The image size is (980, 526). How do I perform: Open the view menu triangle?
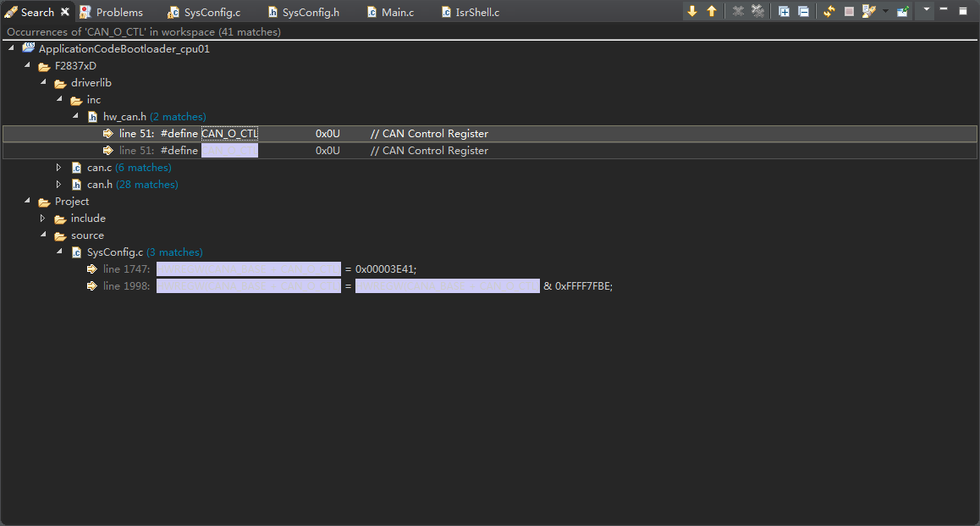(x=926, y=10)
